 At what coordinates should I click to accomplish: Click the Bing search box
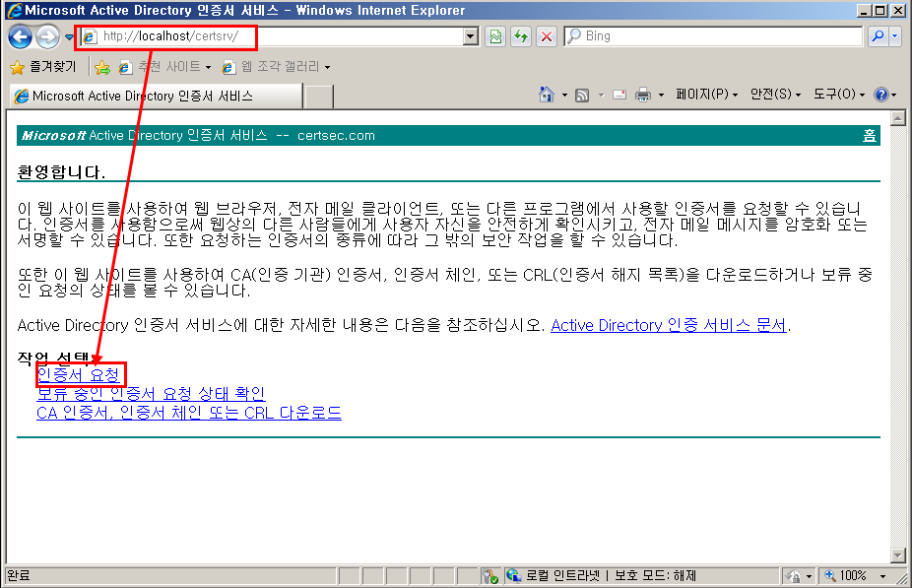[714, 36]
